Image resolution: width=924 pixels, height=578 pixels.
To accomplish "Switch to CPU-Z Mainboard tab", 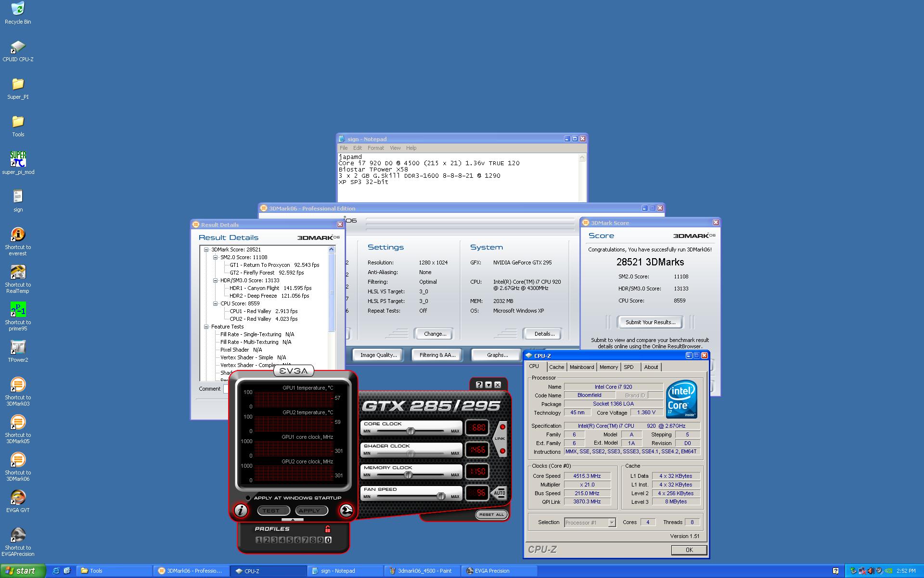I will pos(582,367).
